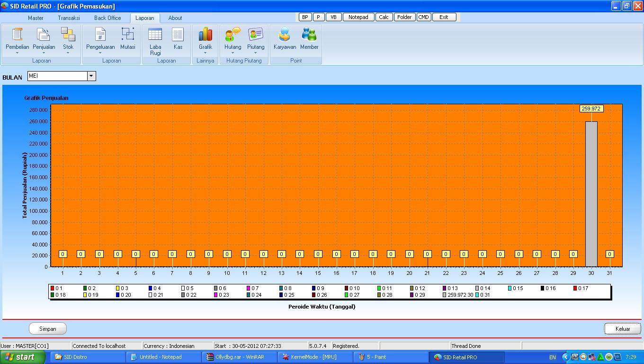The height and width of the screenshot is (364, 644).
Task: Click the Registered. status entry
Action: point(355,346)
